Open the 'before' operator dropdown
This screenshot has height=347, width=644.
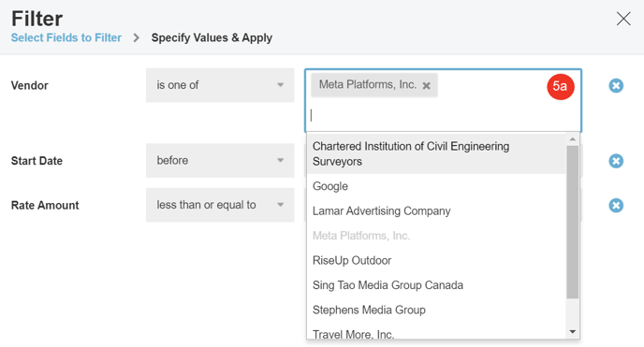pos(220,160)
